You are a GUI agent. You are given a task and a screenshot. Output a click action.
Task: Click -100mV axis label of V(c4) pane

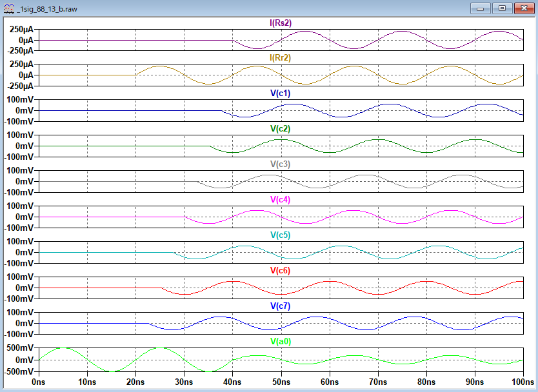pyautogui.click(x=19, y=228)
